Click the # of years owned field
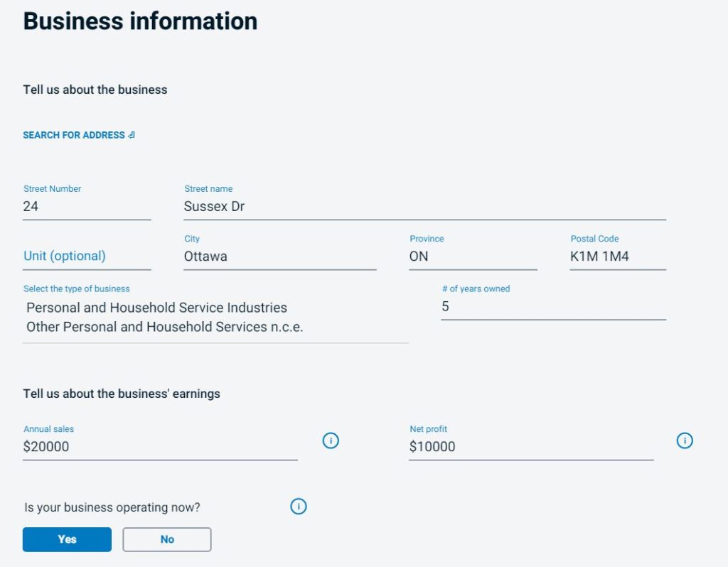 click(552, 307)
